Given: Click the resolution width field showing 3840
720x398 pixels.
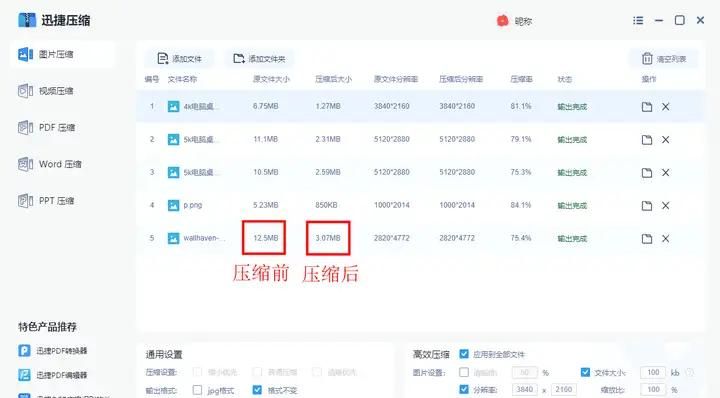Looking at the screenshot, I should tap(524, 390).
